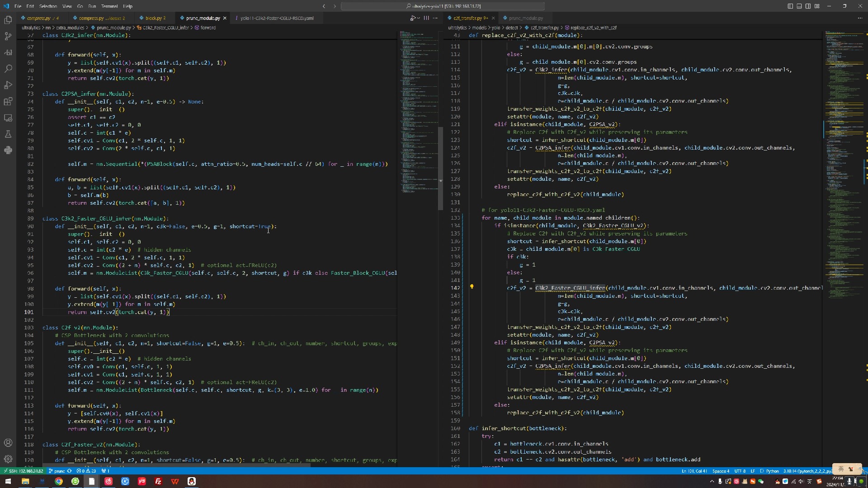Image resolution: width=868 pixels, height=488 pixels.
Task: Open the Run and Debug view
Action: 8,85
